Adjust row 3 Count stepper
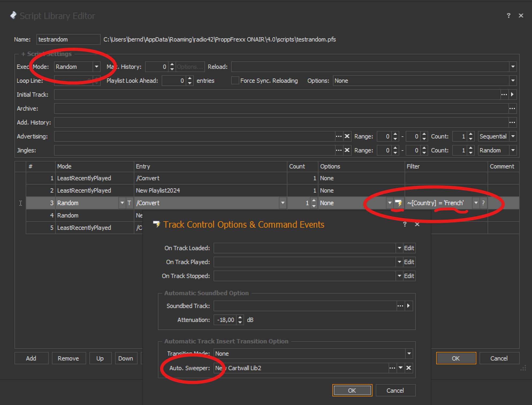This screenshot has width=532, height=405. 314,203
